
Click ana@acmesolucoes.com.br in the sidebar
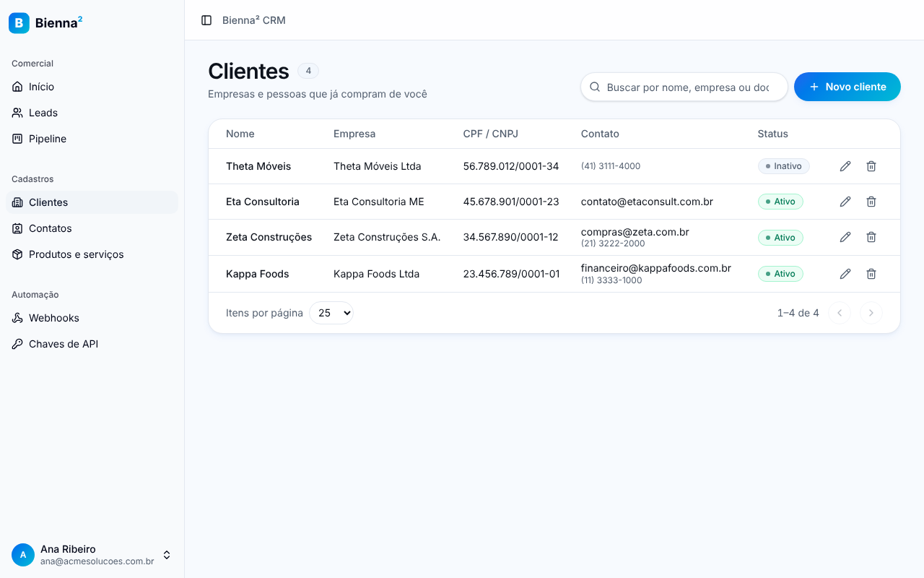pyautogui.click(x=97, y=561)
